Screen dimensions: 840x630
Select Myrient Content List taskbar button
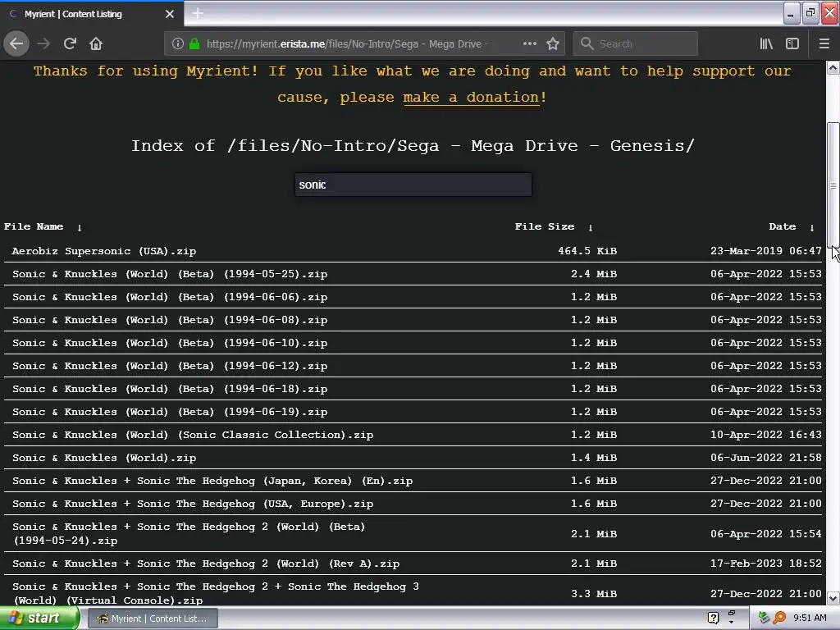[152, 619]
